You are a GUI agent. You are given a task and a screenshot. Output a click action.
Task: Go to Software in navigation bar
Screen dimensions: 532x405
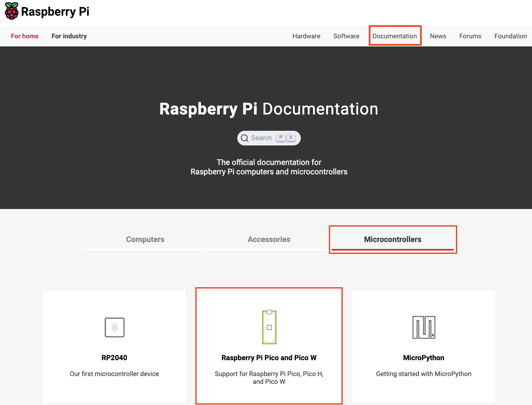[x=346, y=36]
